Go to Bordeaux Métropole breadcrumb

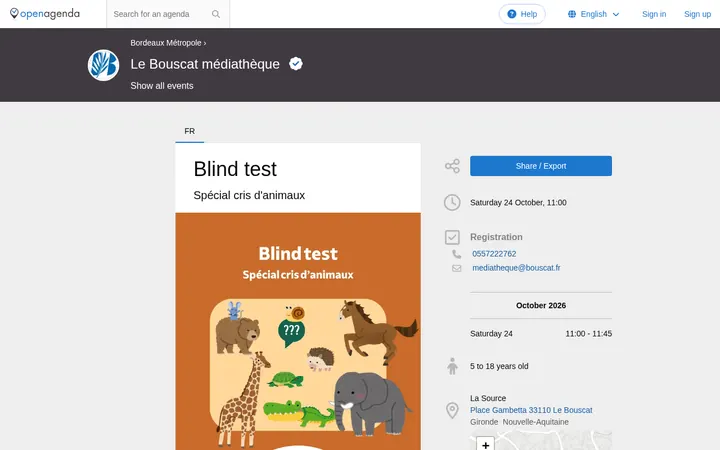(x=166, y=43)
